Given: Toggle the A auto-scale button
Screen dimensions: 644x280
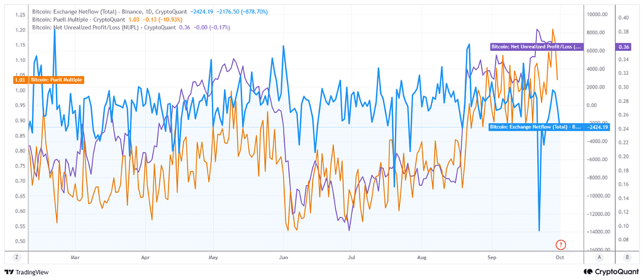Looking at the screenshot, I should pyautogui.click(x=599, y=257).
